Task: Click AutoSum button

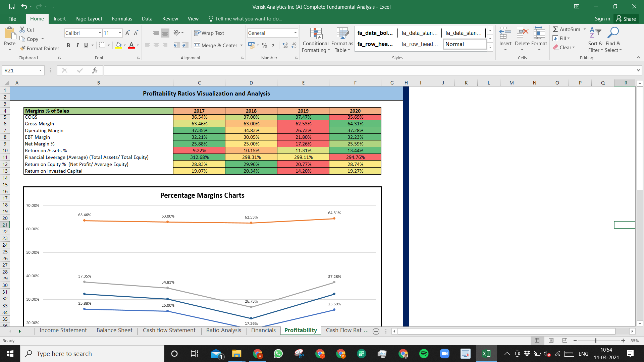Action: click(567, 29)
